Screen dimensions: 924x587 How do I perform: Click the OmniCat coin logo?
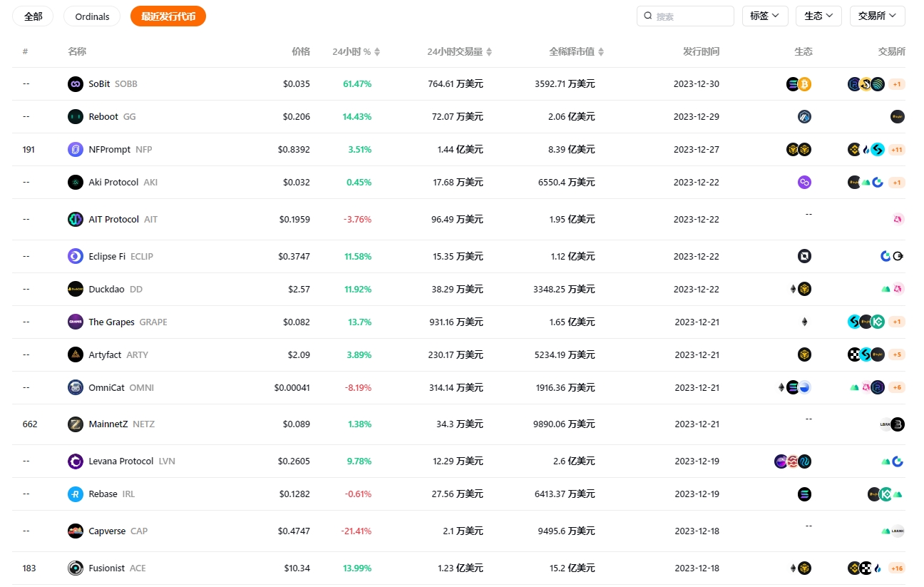click(76, 388)
